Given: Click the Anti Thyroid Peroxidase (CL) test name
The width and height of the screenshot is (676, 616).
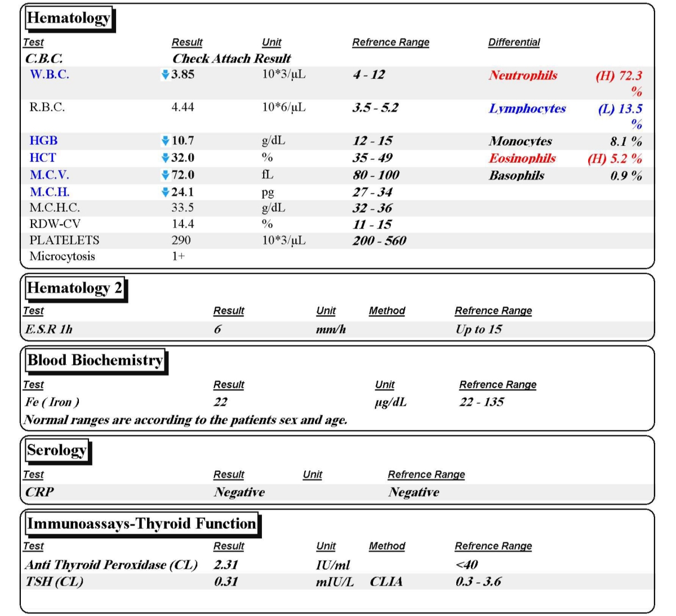Looking at the screenshot, I should [x=111, y=565].
